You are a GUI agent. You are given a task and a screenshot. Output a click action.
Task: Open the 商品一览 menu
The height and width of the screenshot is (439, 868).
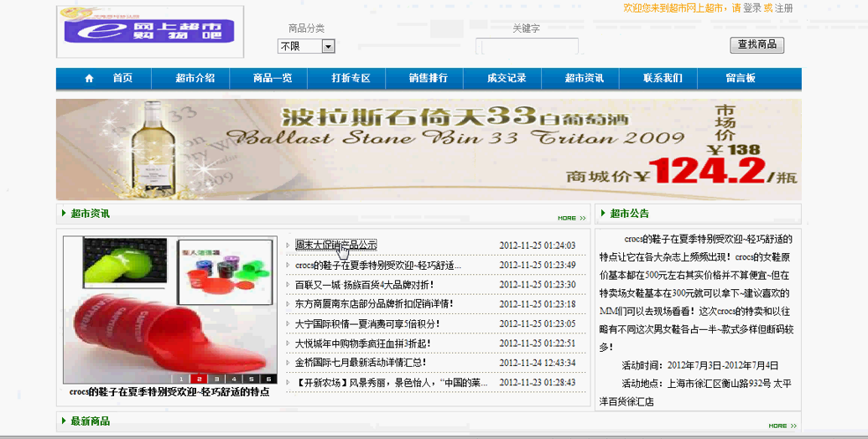pyautogui.click(x=273, y=79)
